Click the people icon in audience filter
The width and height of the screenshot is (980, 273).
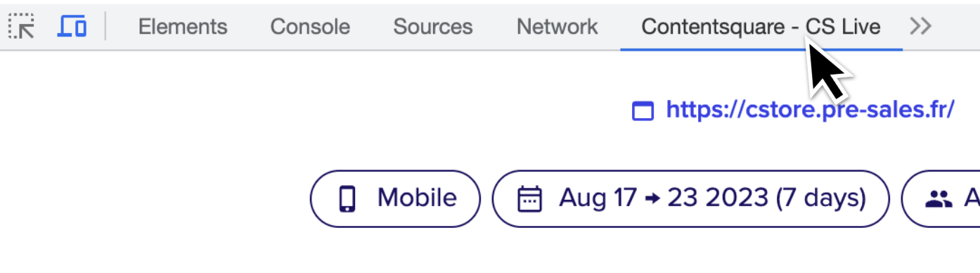tap(938, 200)
